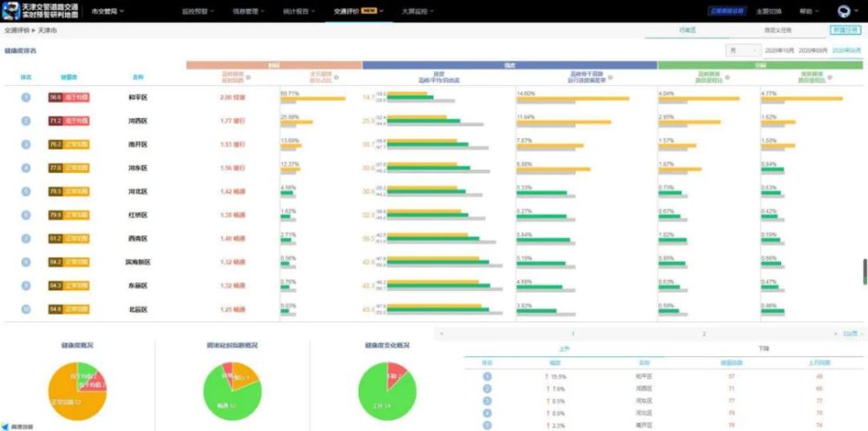The image size is (868, 431).
Task: Click the 新建任务 button
Action: (845, 30)
